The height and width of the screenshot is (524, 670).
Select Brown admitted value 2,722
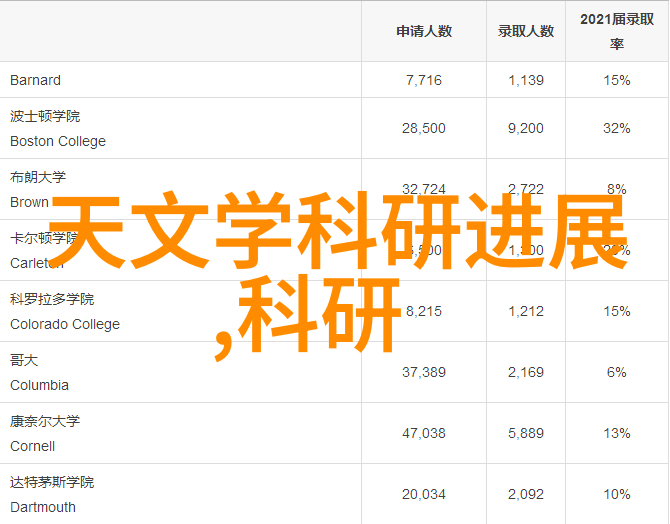[526, 188]
